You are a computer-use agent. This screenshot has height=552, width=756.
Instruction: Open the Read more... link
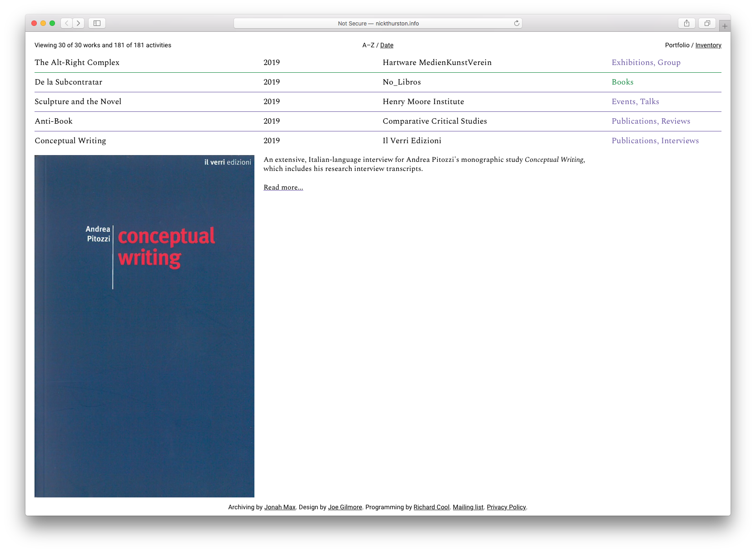pos(283,187)
